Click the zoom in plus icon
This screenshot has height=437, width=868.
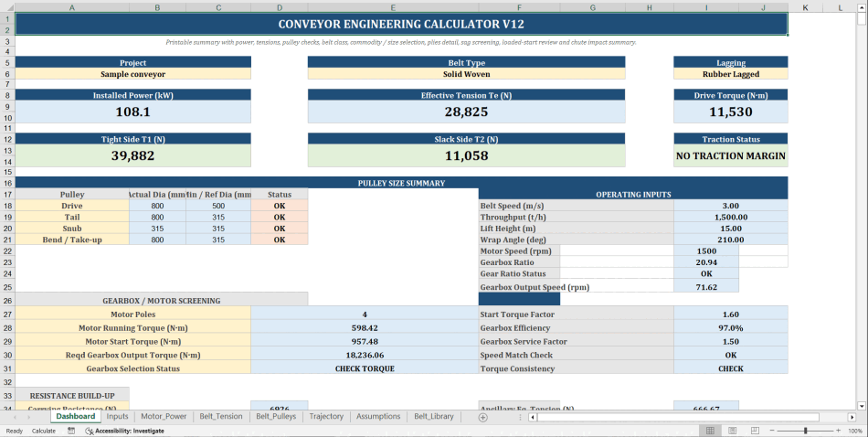[x=839, y=431]
